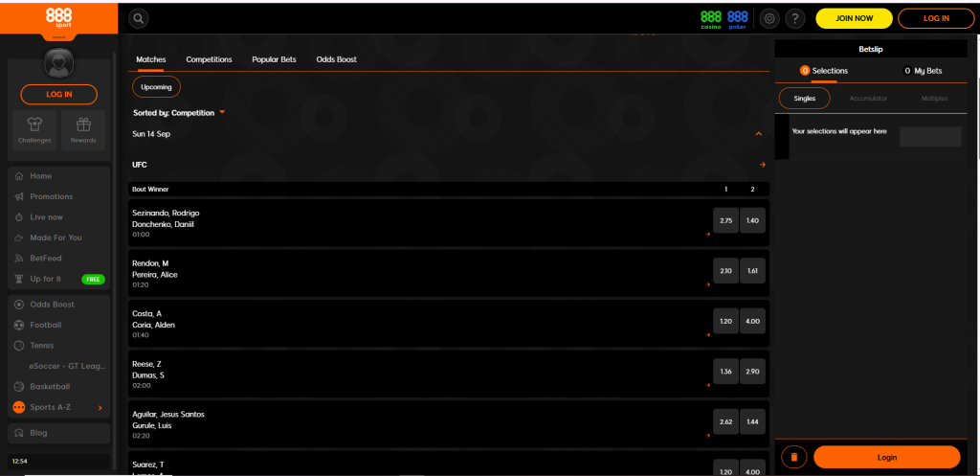
Task: Switch to the Competitions tab
Action: click(209, 59)
